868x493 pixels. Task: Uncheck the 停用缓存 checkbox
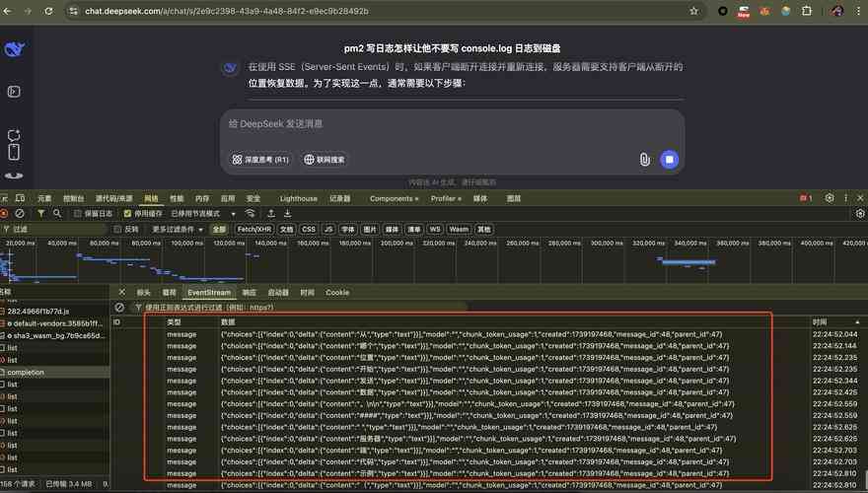(127, 213)
